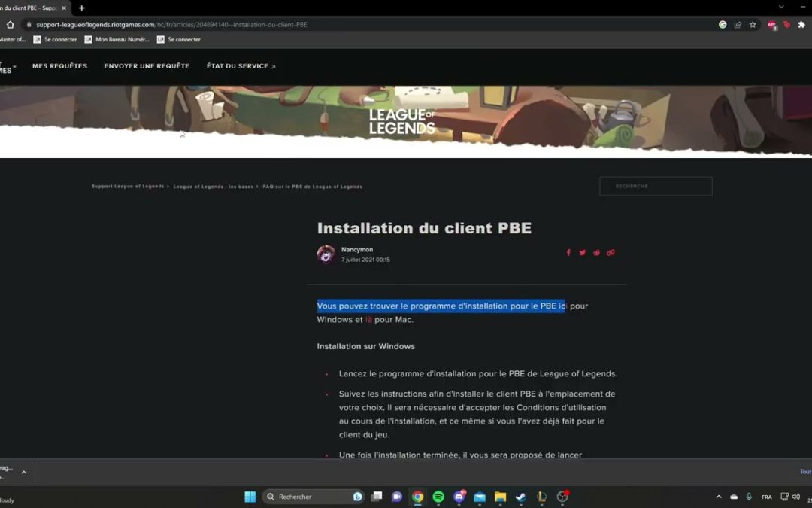Show all downloads via 'Tout' button

pyautogui.click(x=806, y=472)
